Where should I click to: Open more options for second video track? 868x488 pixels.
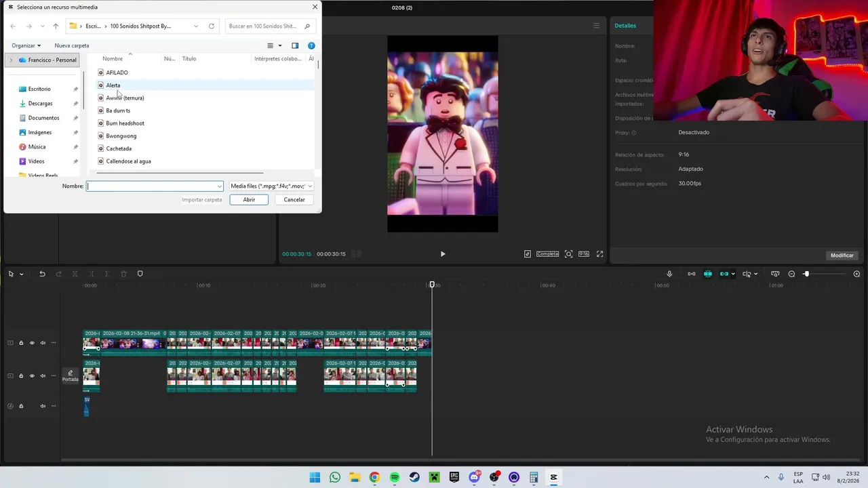(x=54, y=375)
